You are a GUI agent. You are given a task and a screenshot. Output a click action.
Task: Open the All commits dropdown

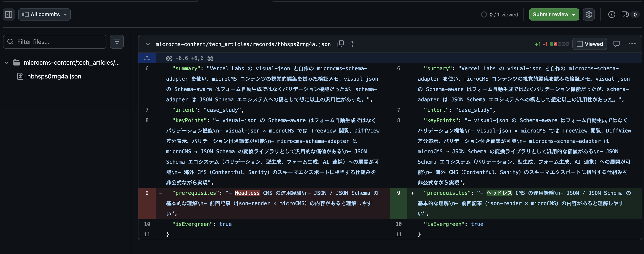coord(44,14)
